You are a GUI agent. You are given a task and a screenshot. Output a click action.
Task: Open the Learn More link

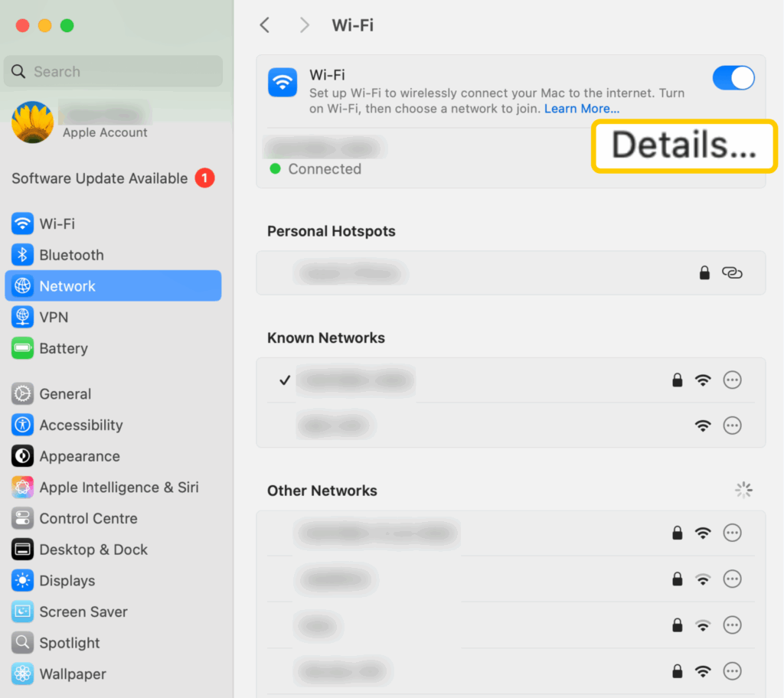coord(581,108)
